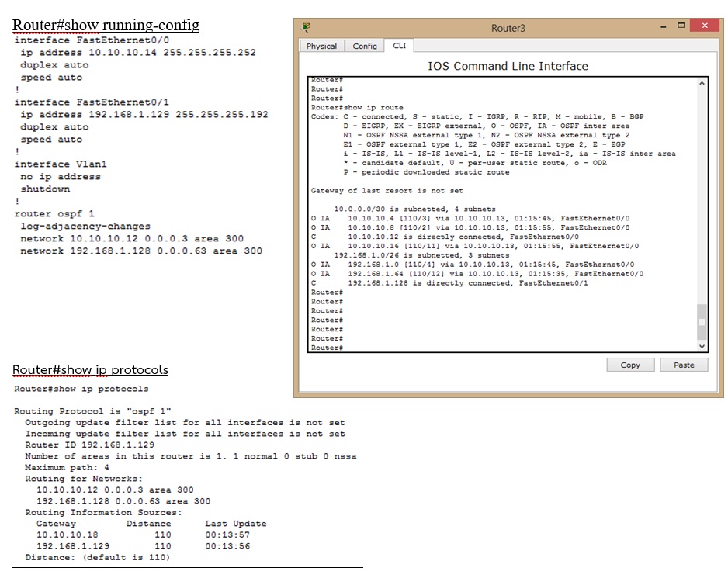The height and width of the screenshot is (578, 728).
Task: Click the Paste button below the CLI
Action: click(684, 365)
